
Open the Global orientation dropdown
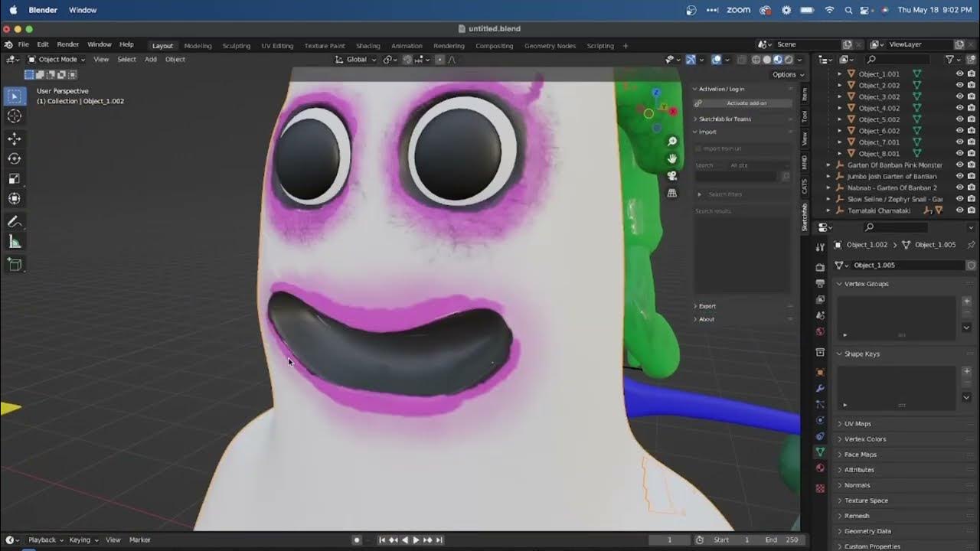pos(357,59)
